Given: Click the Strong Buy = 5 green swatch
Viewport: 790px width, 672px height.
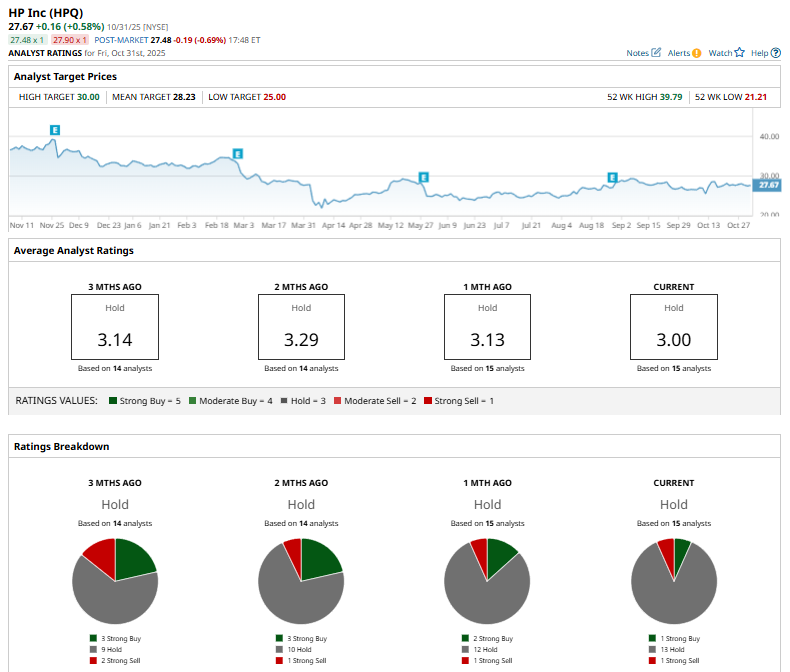Looking at the screenshot, I should click(x=113, y=401).
